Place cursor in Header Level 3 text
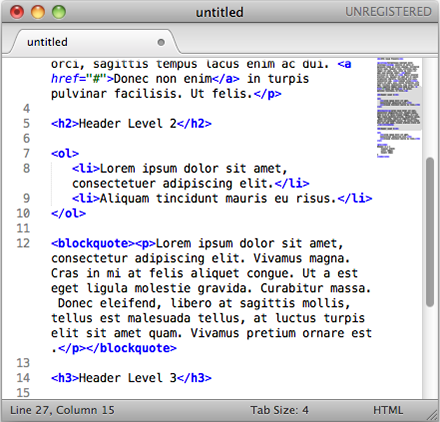The height and width of the screenshot is (422, 440). click(128, 378)
